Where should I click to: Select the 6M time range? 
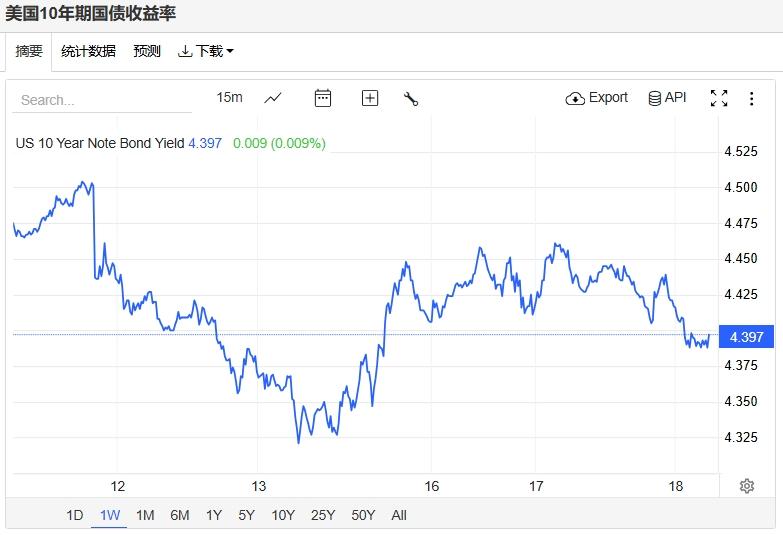(179, 515)
